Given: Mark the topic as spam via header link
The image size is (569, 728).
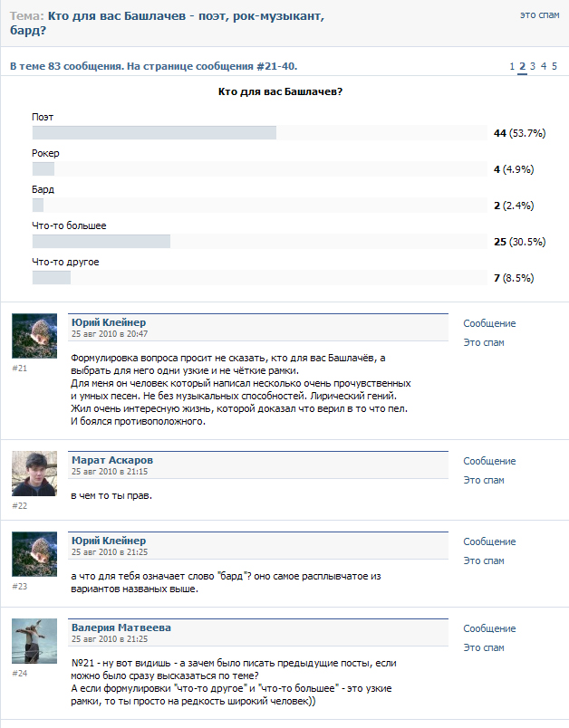Looking at the screenshot, I should 539,14.
